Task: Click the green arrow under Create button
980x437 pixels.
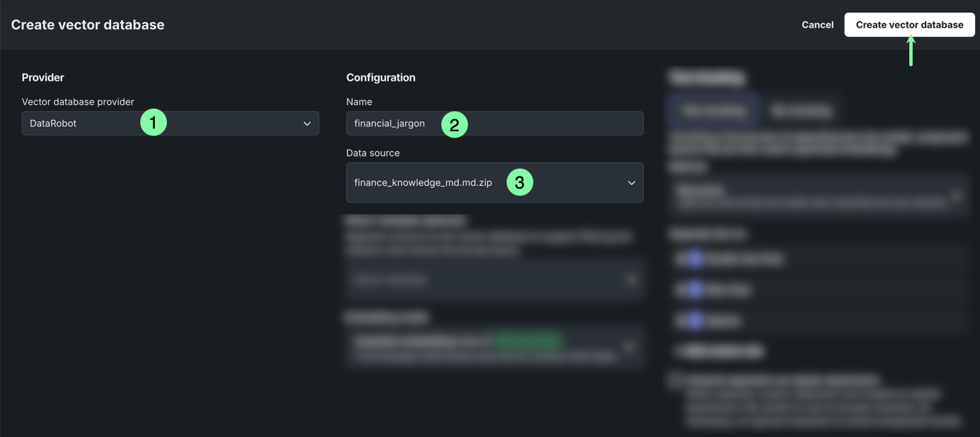Action: pyautogui.click(x=911, y=51)
